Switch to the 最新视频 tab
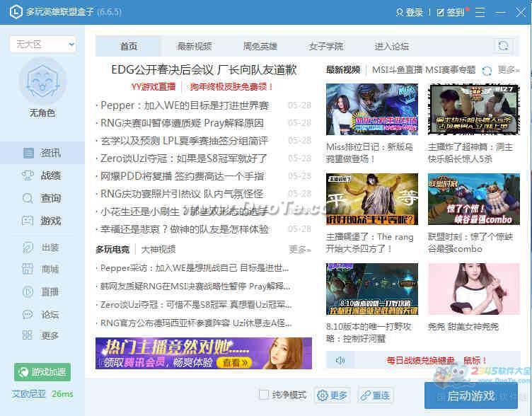 coord(194,46)
